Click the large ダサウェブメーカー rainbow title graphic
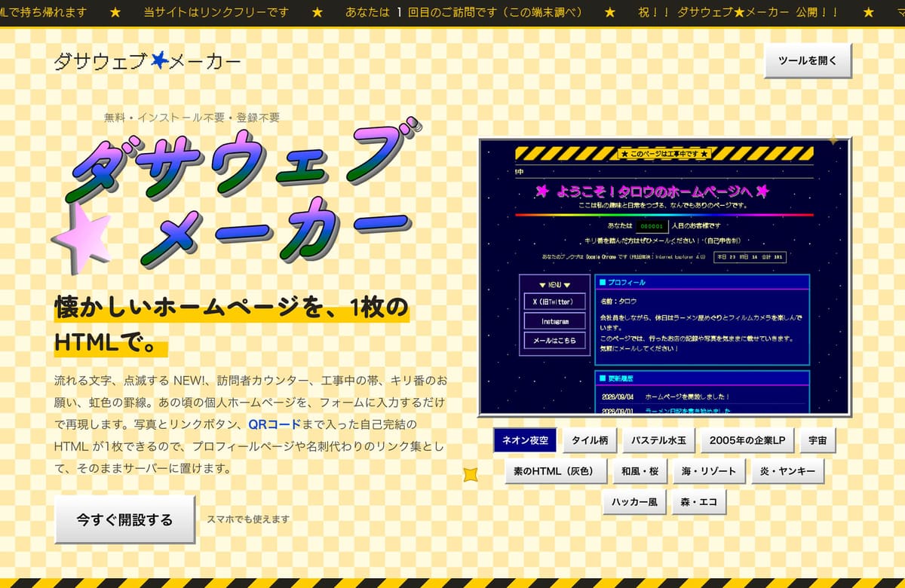 (x=236, y=198)
